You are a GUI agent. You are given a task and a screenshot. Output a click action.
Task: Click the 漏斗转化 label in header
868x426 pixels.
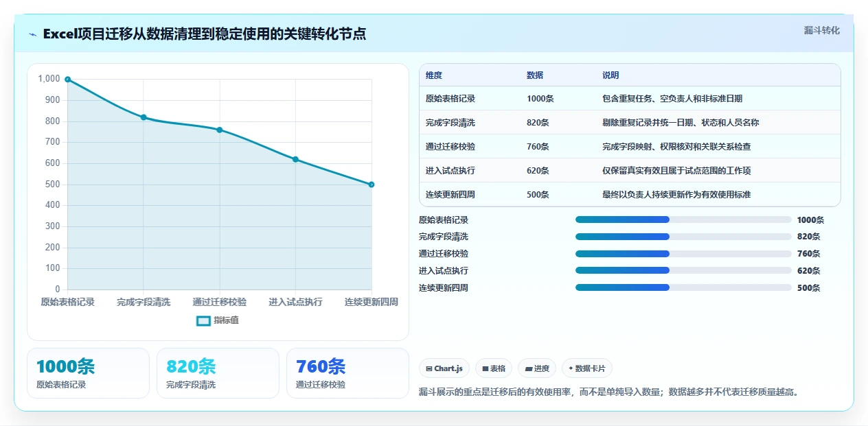[x=822, y=30]
